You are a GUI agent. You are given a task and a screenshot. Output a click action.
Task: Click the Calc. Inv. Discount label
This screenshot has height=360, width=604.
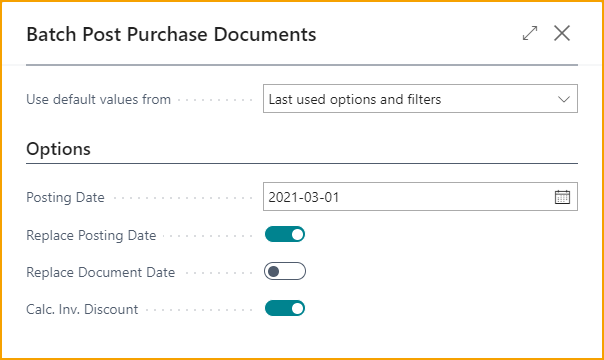tap(82, 309)
